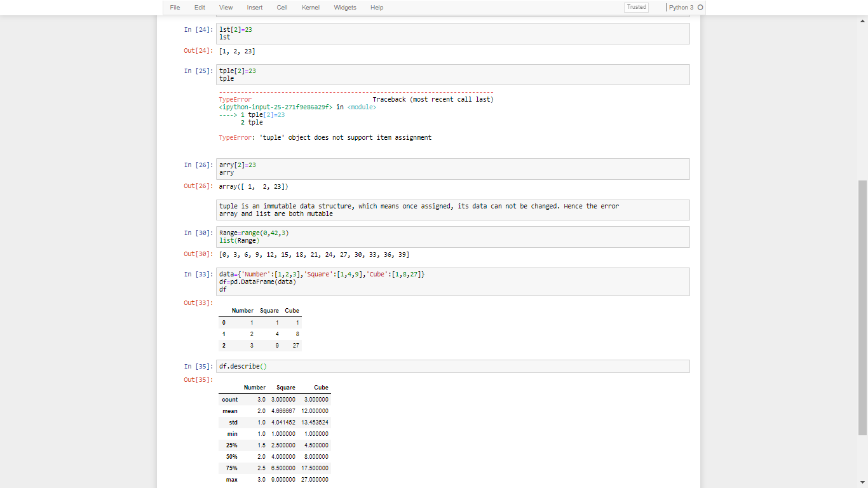The height and width of the screenshot is (488, 868).
Task: Focus the arry[2]=23 code cell
Action: point(452,169)
